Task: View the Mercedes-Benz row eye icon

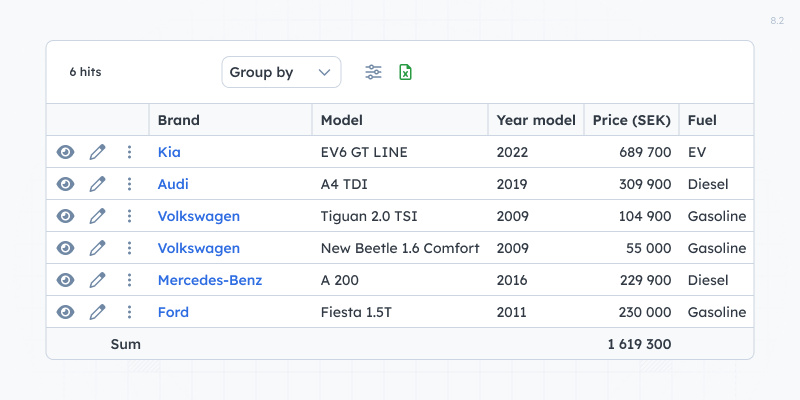Action: (65, 280)
